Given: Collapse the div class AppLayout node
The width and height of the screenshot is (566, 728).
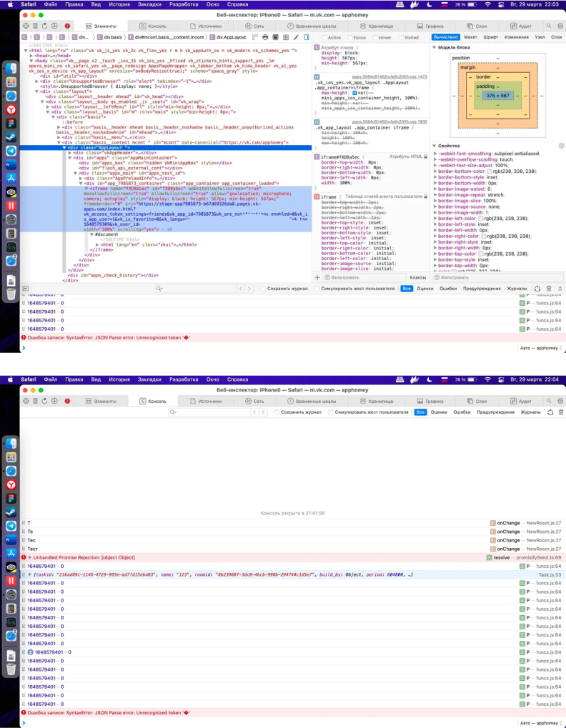Looking at the screenshot, I should point(64,148).
